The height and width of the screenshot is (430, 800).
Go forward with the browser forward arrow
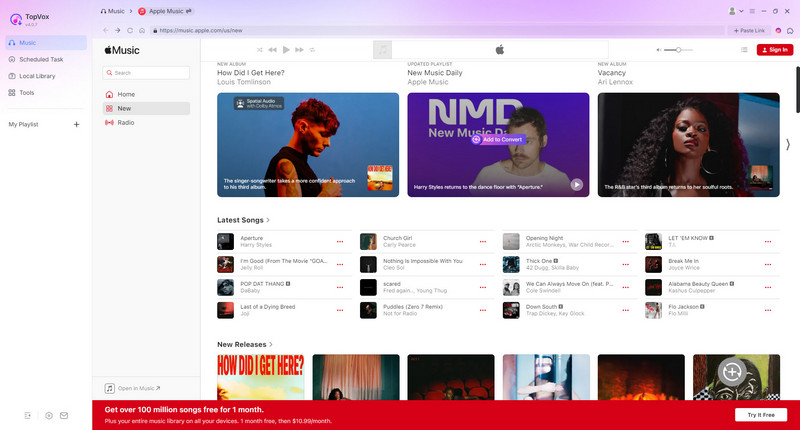coord(117,31)
